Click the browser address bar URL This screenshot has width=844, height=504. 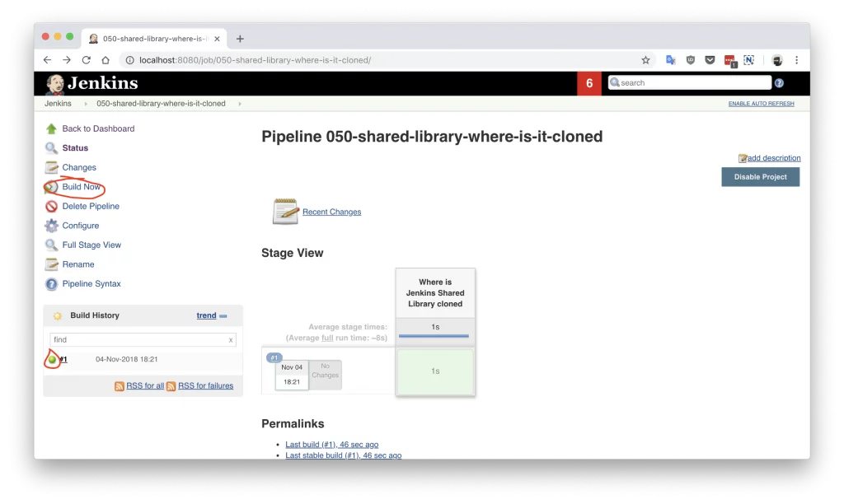(256, 60)
